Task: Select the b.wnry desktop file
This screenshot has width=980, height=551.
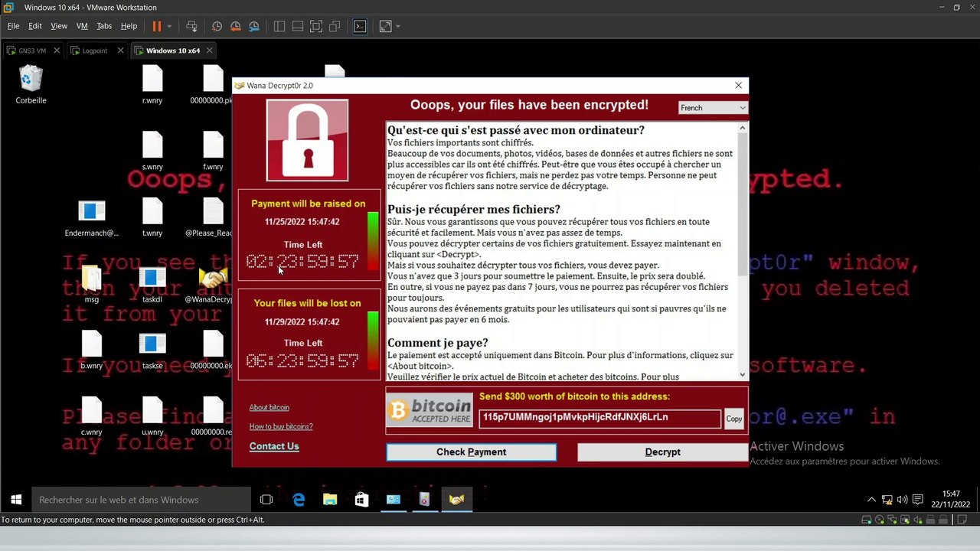Action: point(91,350)
